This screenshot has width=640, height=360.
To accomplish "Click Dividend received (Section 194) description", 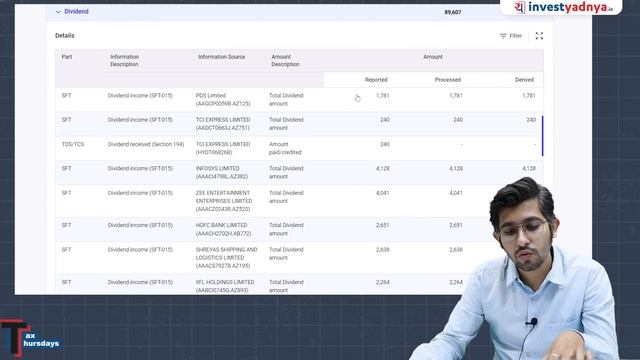I will tap(146, 144).
